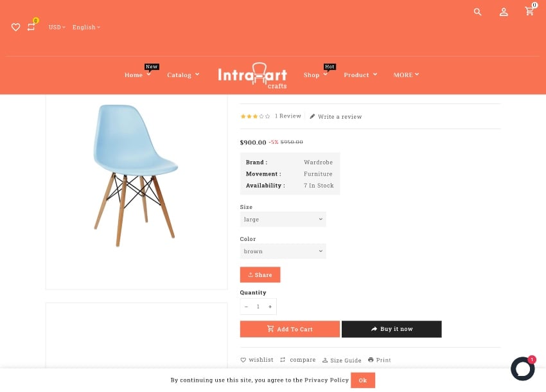
Task: Open the Size dropdown showing large
Action: click(283, 219)
